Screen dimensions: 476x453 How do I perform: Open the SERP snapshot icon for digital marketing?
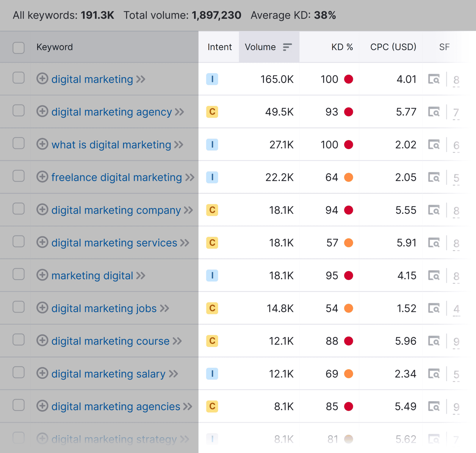tap(434, 79)
